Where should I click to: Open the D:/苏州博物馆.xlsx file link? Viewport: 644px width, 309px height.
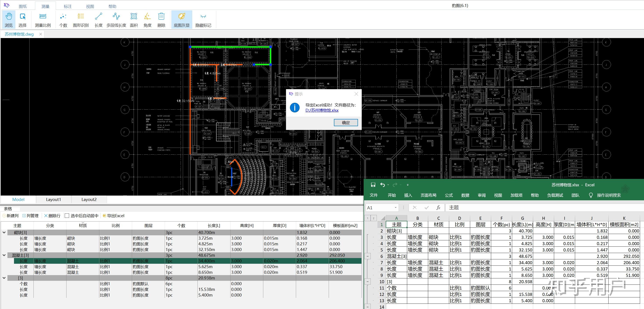click(322, 110)
